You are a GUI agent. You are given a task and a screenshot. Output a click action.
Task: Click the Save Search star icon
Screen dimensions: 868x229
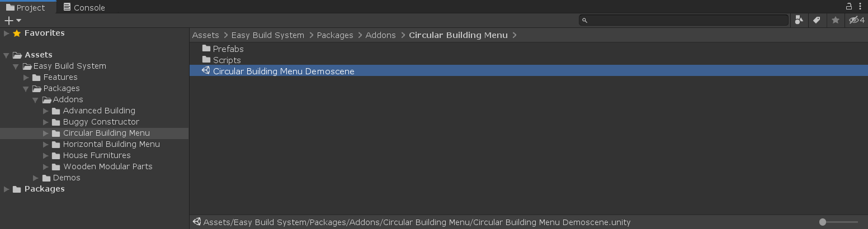pos(836,20)
